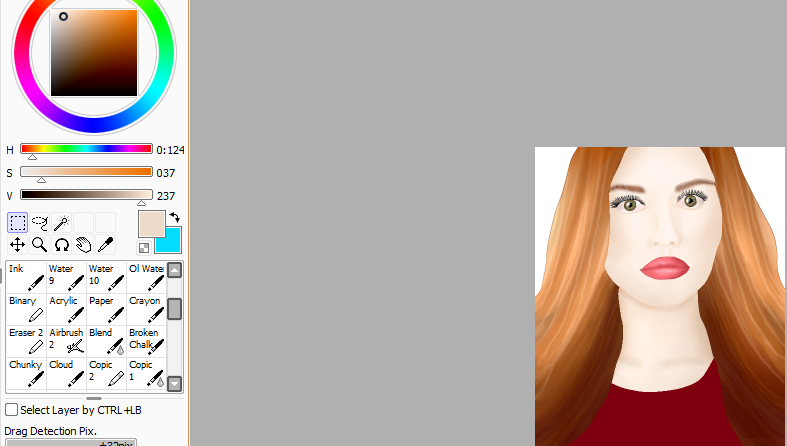Swap foreground and background colors
The width and height of the screenshot is (787, 446).
coord(173,217)
